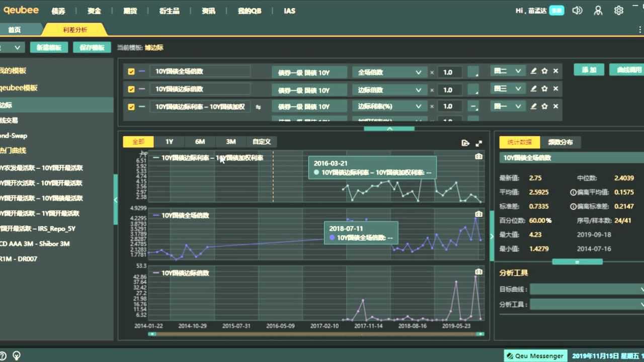Edit the 10Y国债全场倍数 row with pencil icon
Screen dimensions: 644x362
534,71
